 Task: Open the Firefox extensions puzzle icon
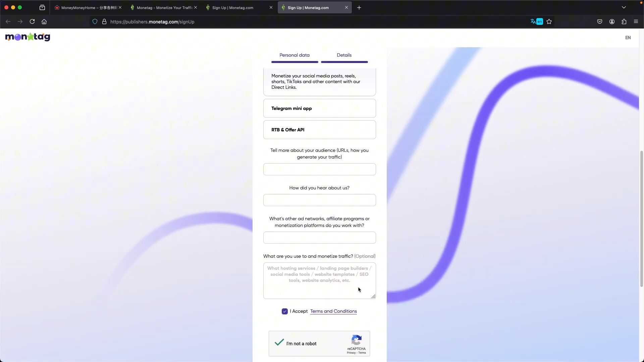624,21
